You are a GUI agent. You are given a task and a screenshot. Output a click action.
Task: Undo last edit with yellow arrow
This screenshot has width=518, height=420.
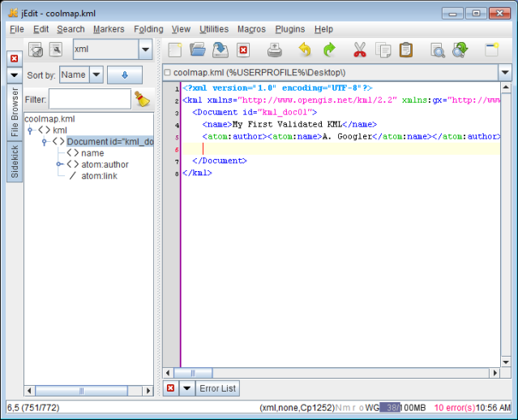(305, 50)
